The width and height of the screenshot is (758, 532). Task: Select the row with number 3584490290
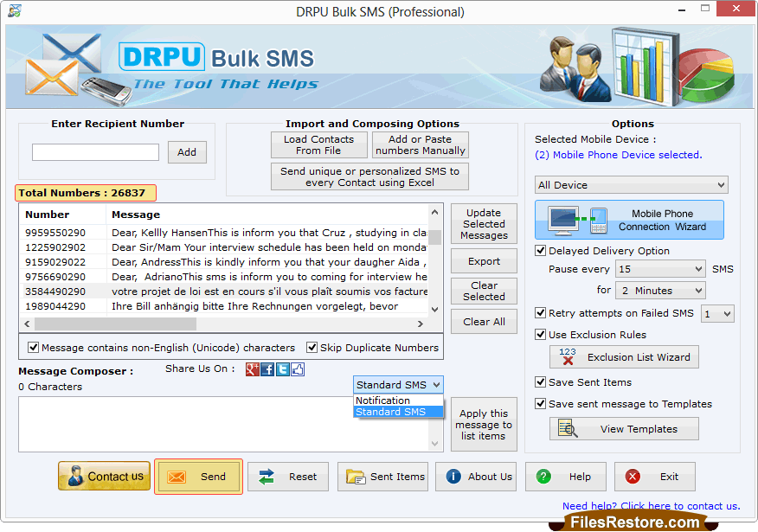224,292
